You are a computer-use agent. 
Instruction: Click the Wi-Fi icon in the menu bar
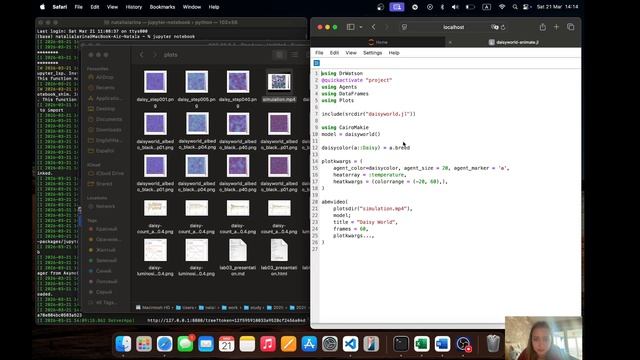coord(502,7)
